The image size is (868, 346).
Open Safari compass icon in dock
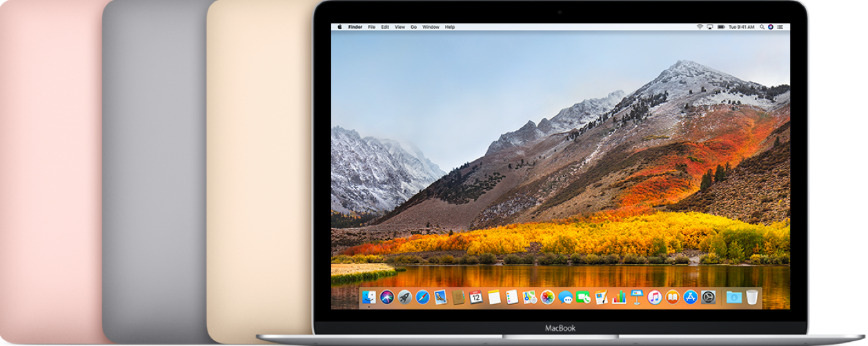coord(422,297)
